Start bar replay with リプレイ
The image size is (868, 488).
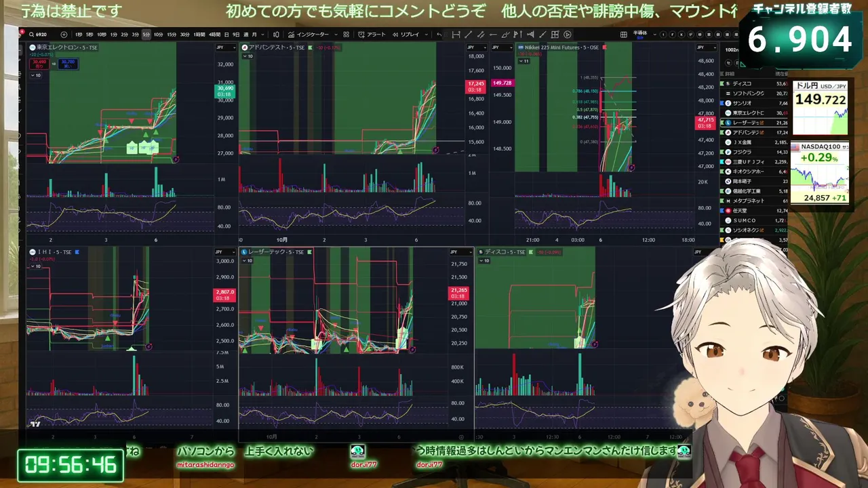pyautogui.click(x=404, y=35)
